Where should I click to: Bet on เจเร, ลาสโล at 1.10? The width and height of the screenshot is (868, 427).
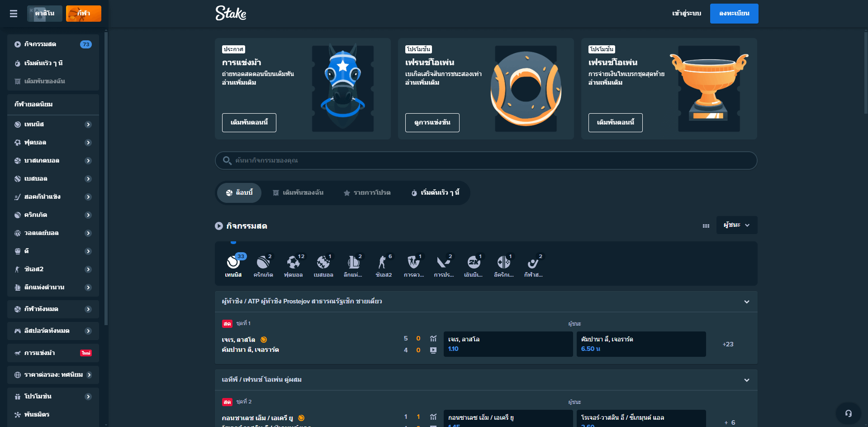click(x=508, y=344)
